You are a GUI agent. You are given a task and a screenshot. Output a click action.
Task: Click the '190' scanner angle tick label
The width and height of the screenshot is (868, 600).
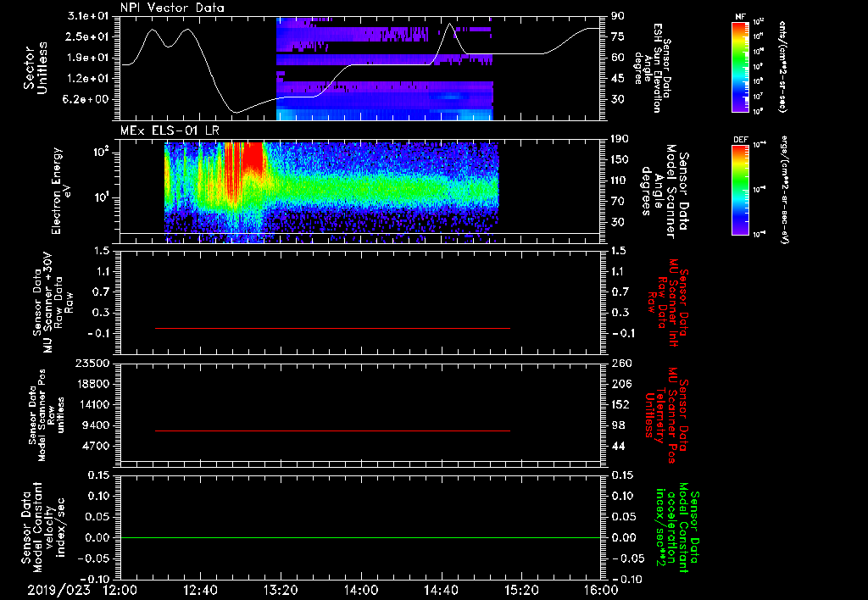[620, 139]
